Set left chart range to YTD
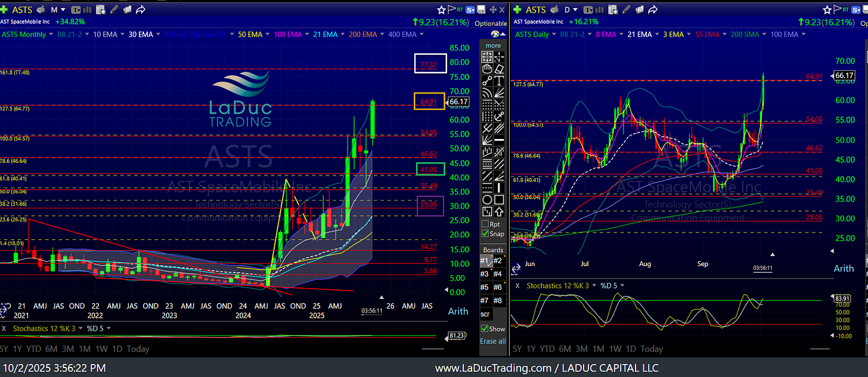The width and height of the screenshot is (868, 377). 35,348
